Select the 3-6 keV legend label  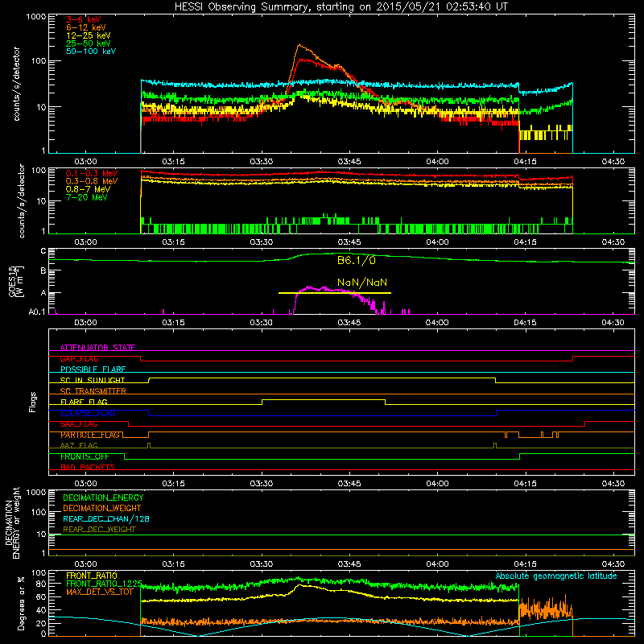point(84,19)
